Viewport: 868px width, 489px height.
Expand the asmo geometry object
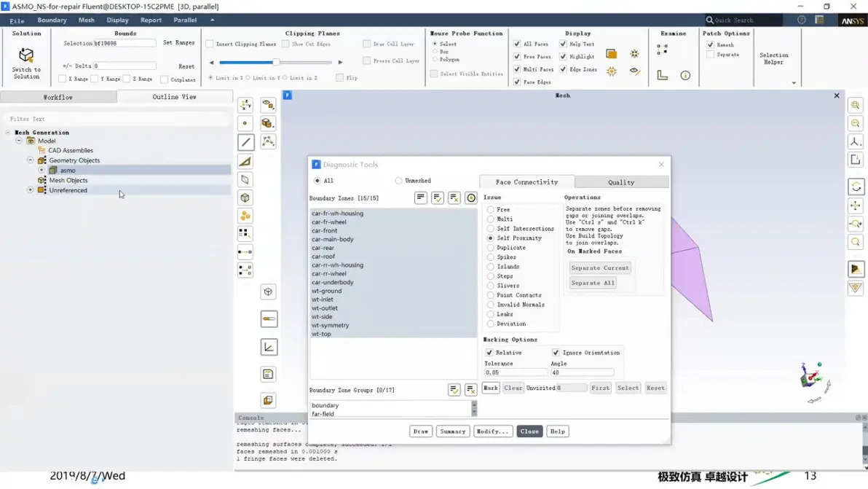pyautogui.click(x=42, y=170)
